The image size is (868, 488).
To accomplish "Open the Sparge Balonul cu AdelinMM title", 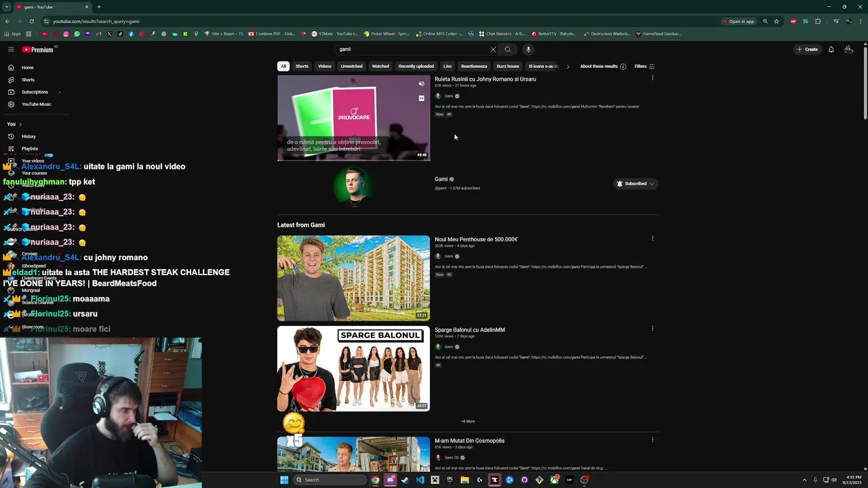I will pos(470,330).
